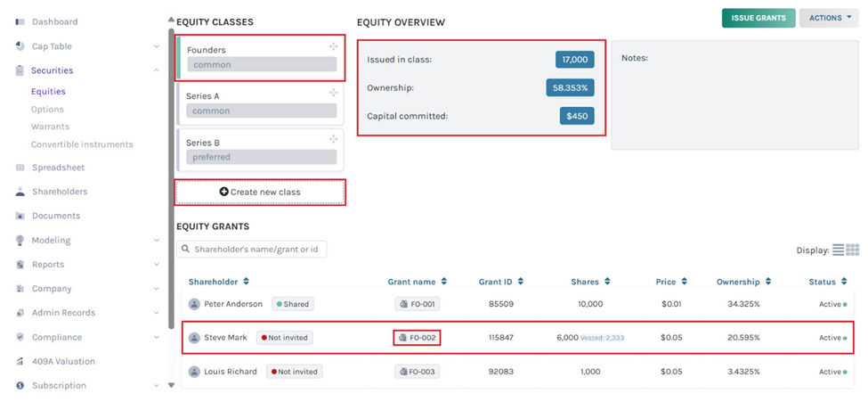Expand the Company menu chevron
Viewport: 868px width, 402px height.
156,289
